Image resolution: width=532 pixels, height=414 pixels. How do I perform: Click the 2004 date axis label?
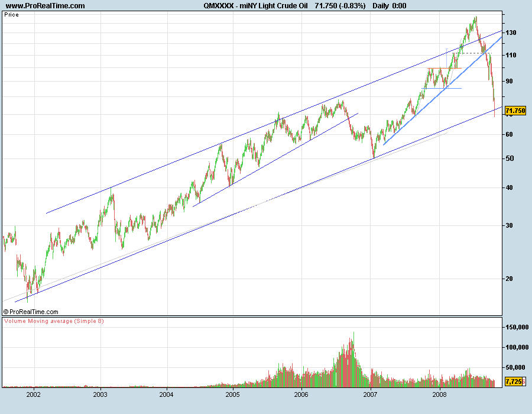167,394
